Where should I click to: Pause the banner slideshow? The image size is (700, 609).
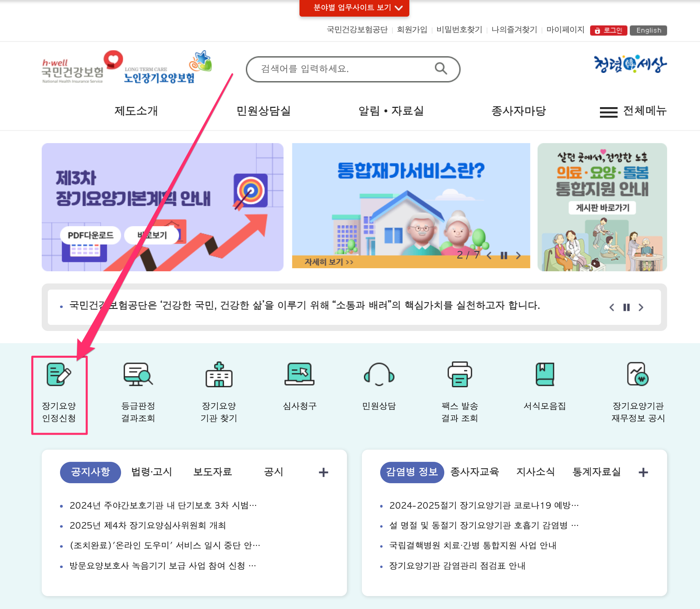click(504, 256)
